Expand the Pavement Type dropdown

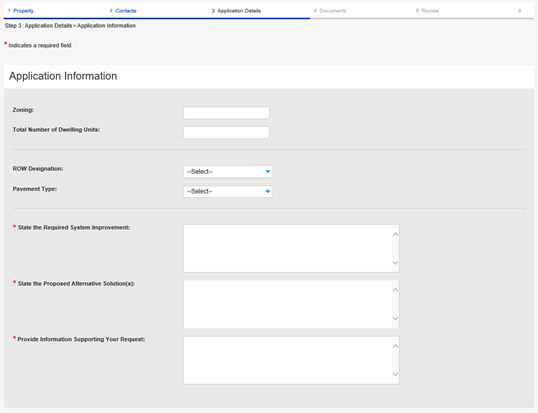(x=228, y=191)
